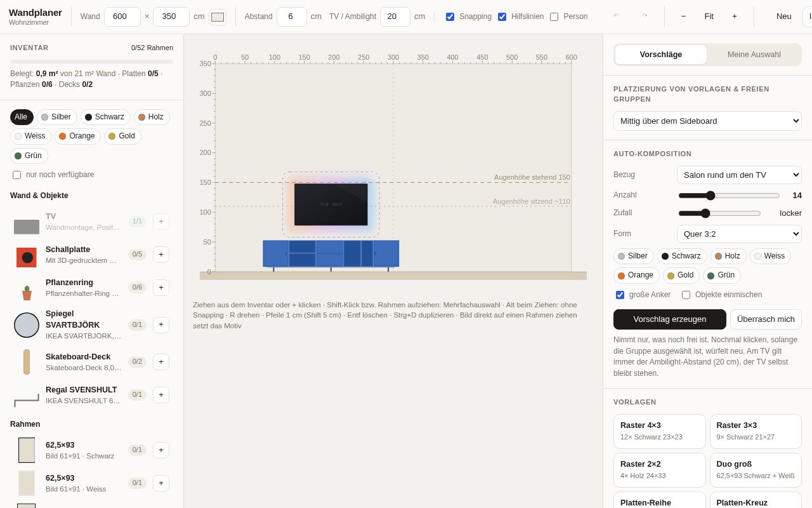The image size is (812, 508).
Task: Adjust the Zufall slider
Action: [x=719, y=213]
